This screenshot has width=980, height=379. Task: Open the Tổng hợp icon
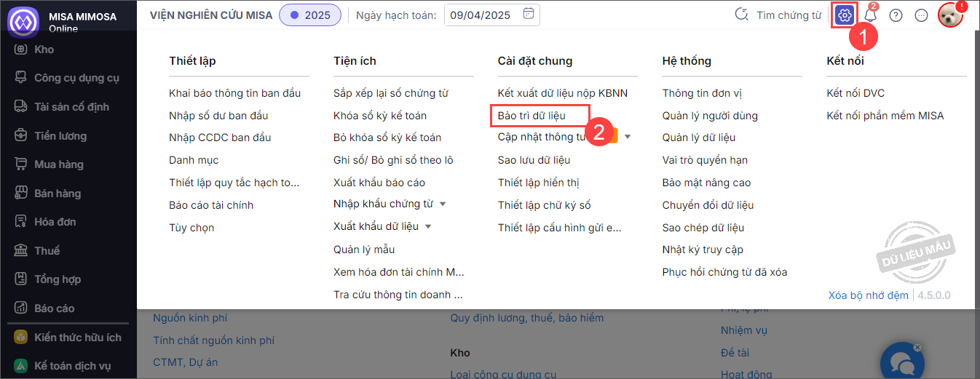pyautogui.click(x=22, y=279)
